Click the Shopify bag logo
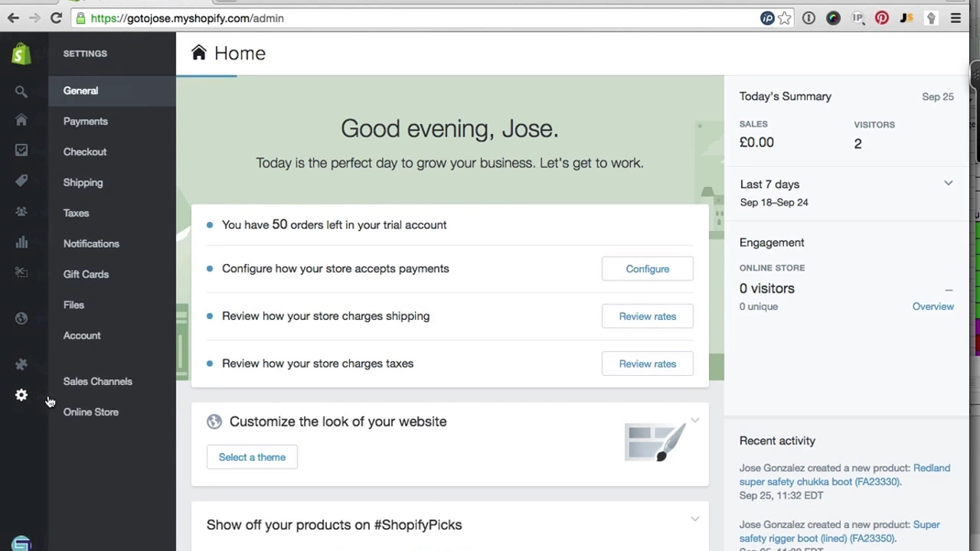Screen dimensions: 980x551 pos(21,54)
